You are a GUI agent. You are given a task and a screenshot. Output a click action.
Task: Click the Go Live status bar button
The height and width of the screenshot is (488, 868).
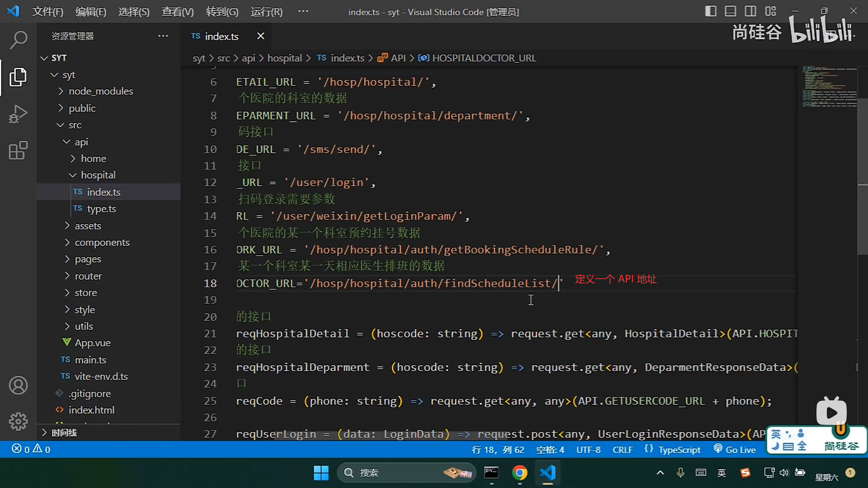[x=735, y=450]
